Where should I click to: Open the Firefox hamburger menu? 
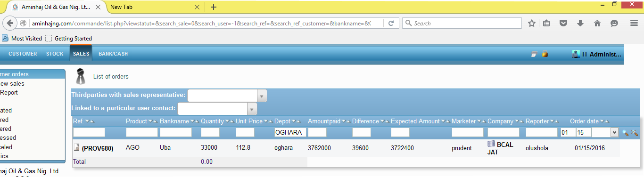click(x=634, y=23)
